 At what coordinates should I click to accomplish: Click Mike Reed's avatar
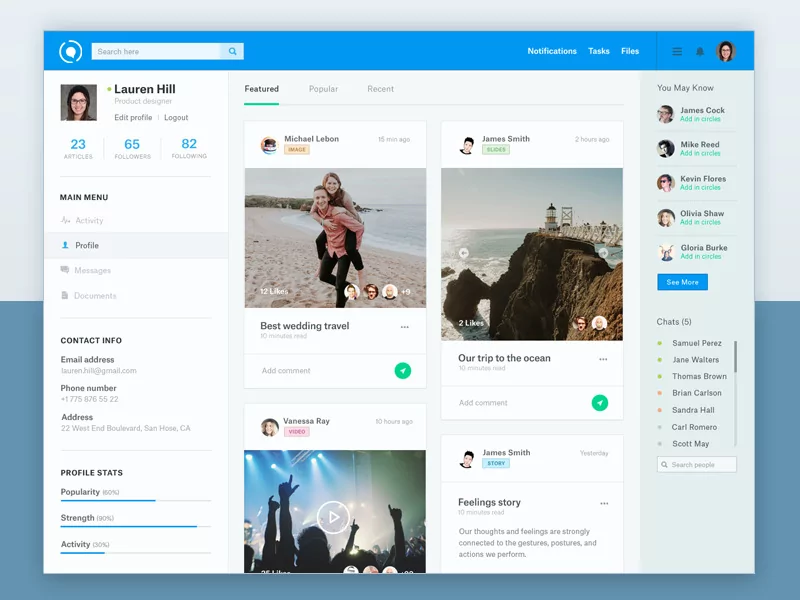pyautogui.click(x=665, y=148)
